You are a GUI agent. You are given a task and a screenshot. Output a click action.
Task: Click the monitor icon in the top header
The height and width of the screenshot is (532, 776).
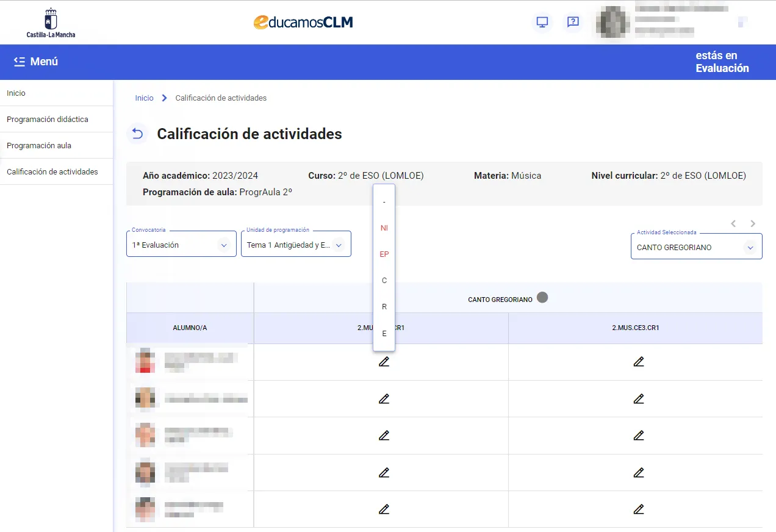(542, 22)
